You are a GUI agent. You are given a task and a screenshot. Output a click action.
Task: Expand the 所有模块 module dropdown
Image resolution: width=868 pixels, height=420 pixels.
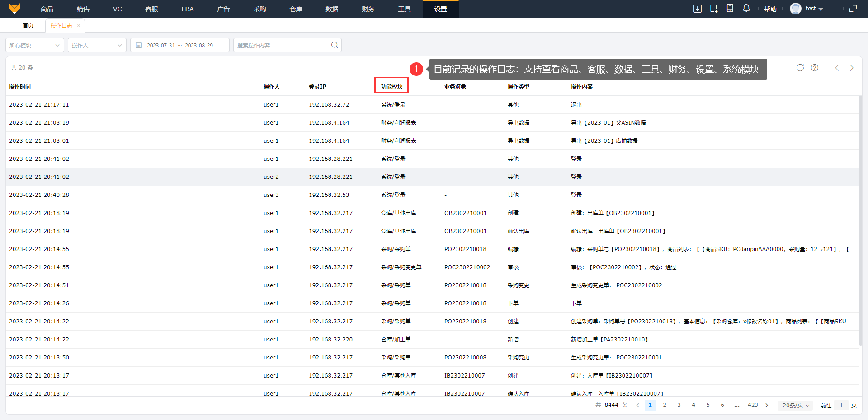click(35, 45)
